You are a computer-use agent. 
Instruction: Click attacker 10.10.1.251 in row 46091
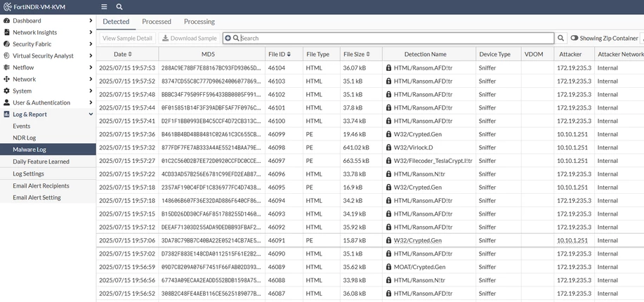(x=572, y=240)
